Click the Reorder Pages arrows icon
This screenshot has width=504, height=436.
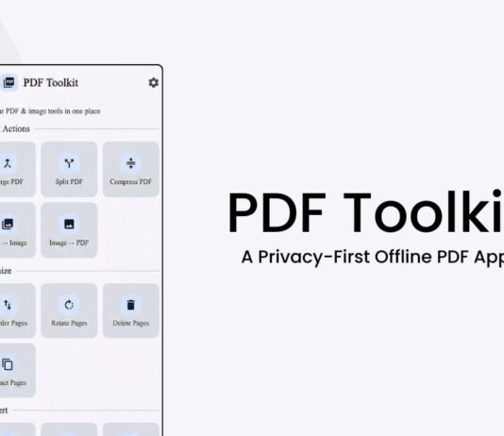coord(8,305)
